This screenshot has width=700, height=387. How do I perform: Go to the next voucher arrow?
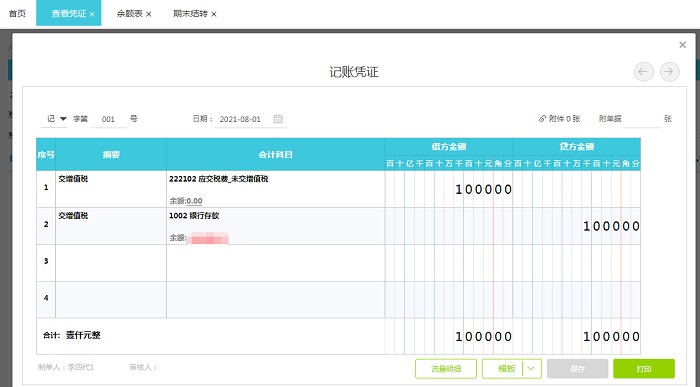669,72
